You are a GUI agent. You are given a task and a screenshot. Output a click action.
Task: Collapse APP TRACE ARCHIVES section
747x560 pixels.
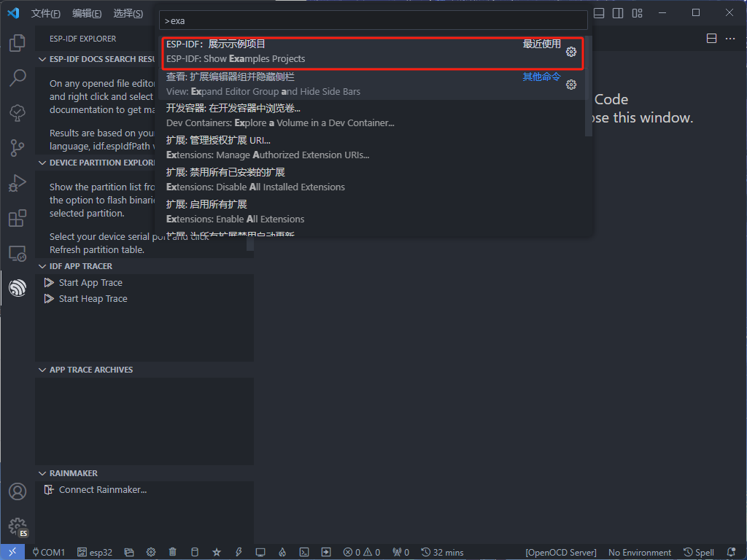click(x=144, y=370)
